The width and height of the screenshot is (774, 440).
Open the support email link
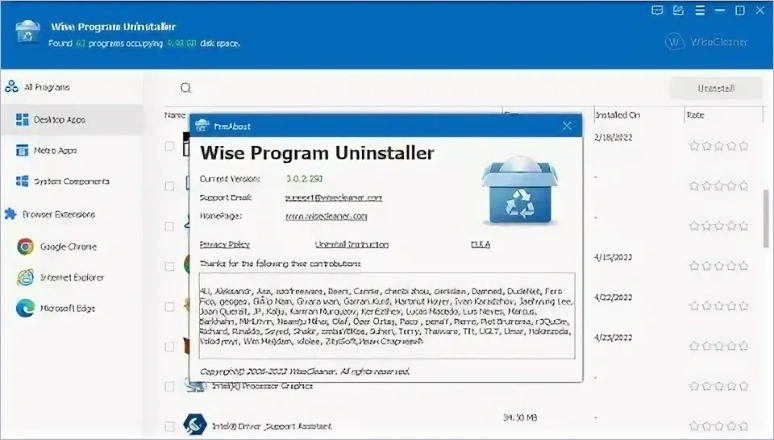click(x=334, y=198)
